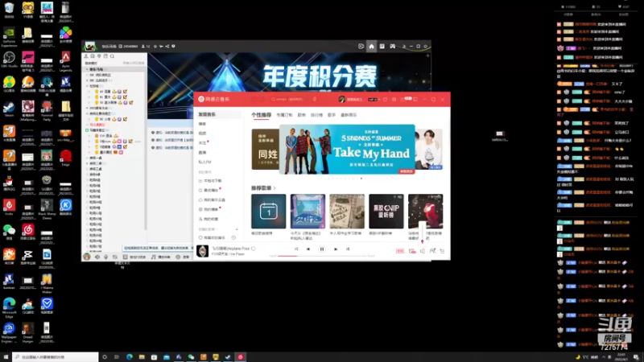The width and height of the screenshot is (644, 362).
Task: Toggle speaker mute in YY bottom bar
Action: (x=97, y=257)
